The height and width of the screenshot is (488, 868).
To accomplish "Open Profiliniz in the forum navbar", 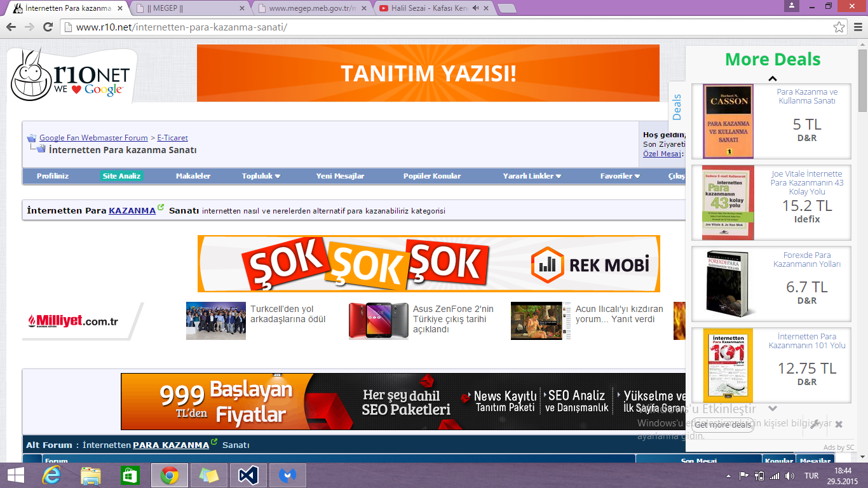I will (53, 176).
